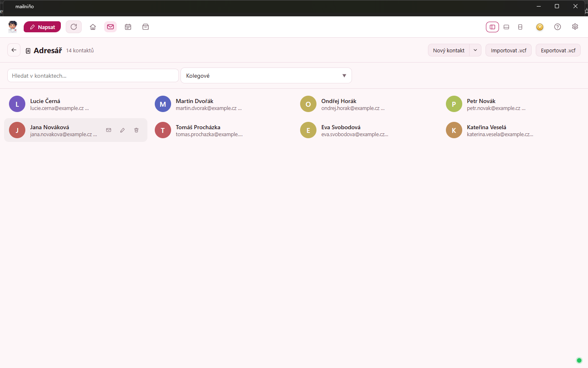This screenshot has width=588, height=368.
Task: Click the L avatar of Lucie Černá
Action: point(17,104)
